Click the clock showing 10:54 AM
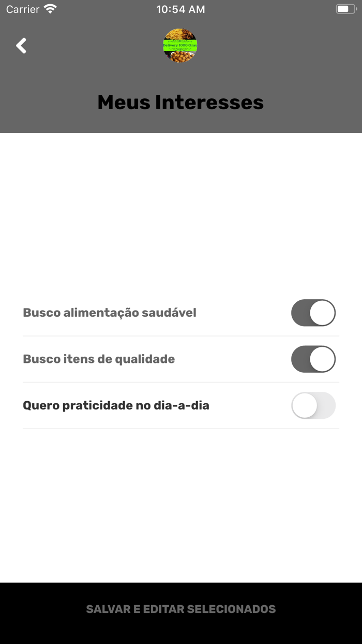Image resolution: width=362 pixels, height=644 pixels. pos(180,8)
